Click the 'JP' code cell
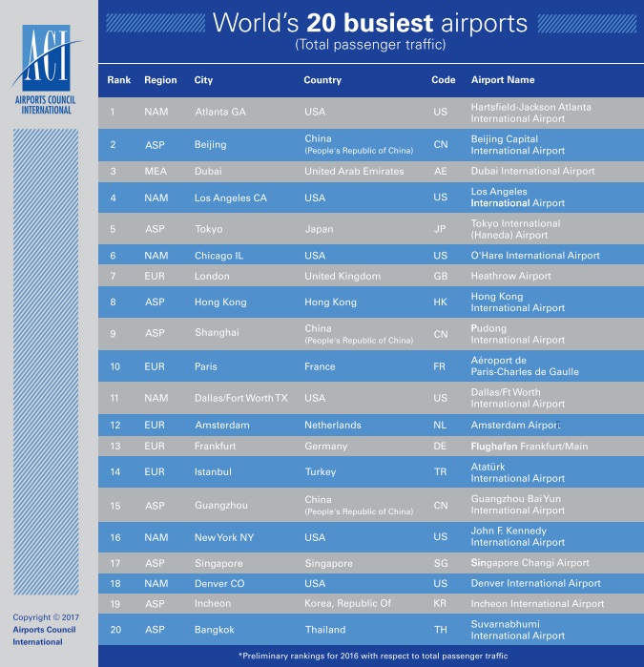This screenshot has width=644, height=667. pyautogui.click(x=440, y=229)
